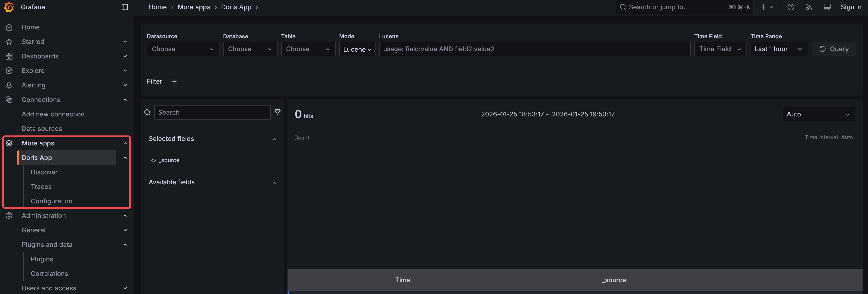Viewport: 868px width, 294px height.
Task: Add a filter with the plus icon
Action: click(174, 81)
